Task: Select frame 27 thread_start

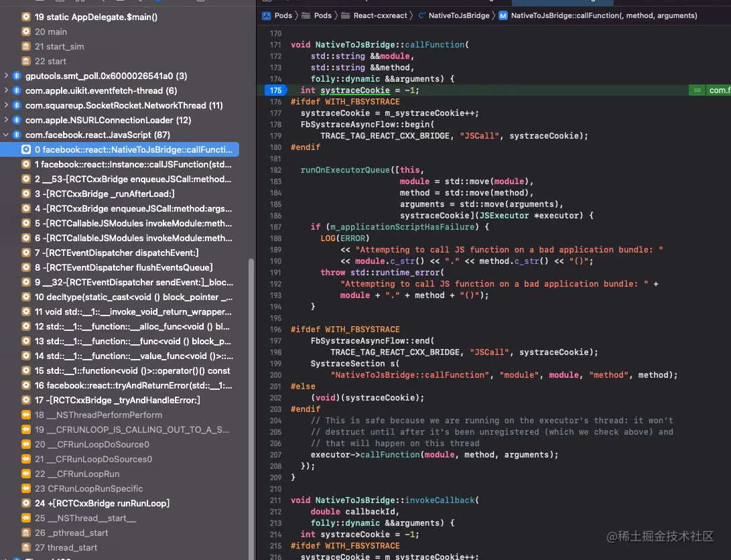Action: coord(60,548)
